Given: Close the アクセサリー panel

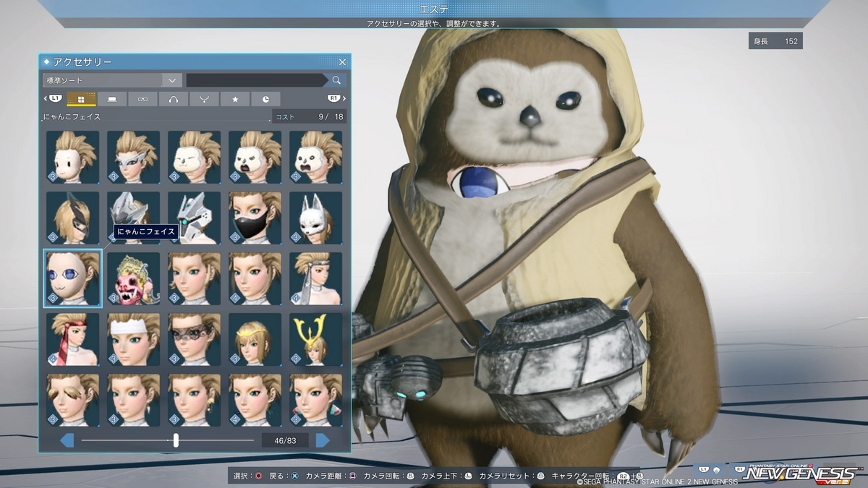Looking at the screenshot, I should 342,62.
